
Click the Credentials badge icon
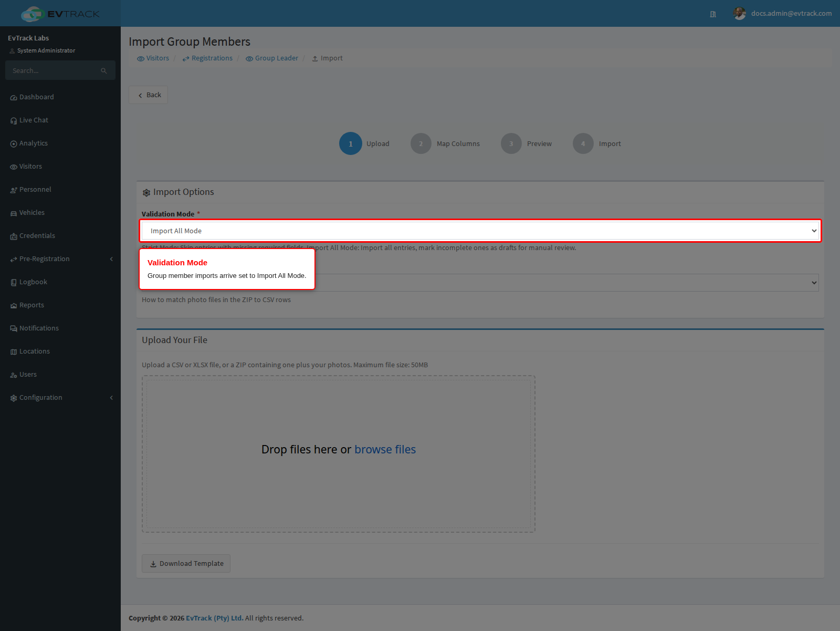pyautogui.click(x=14, y=236)
